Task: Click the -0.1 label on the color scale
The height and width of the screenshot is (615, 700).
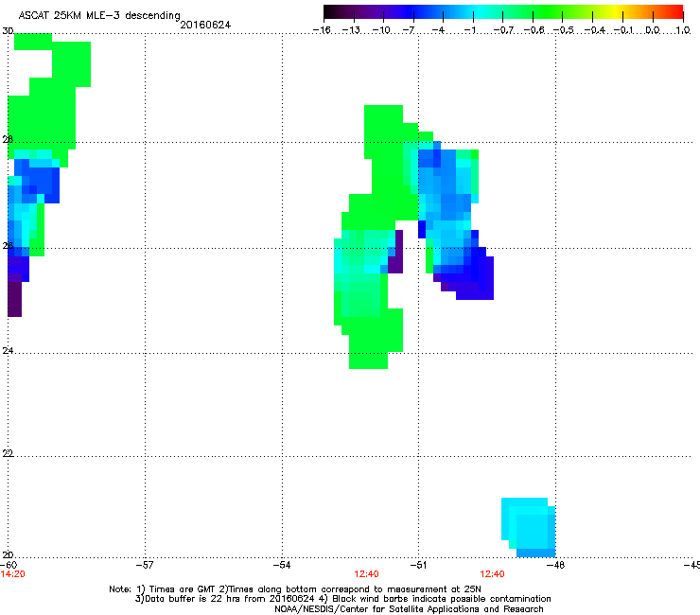Action: click(623, 30)
